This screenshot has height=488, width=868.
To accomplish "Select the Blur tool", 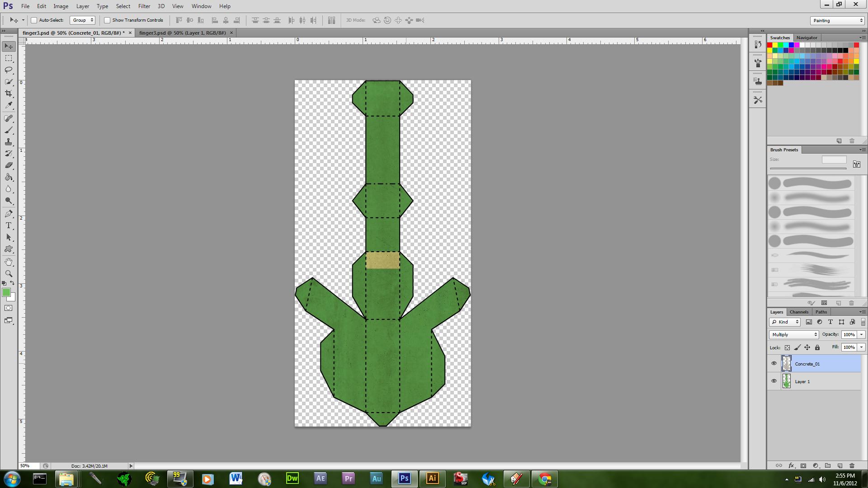I will click(x=9, y=189).
